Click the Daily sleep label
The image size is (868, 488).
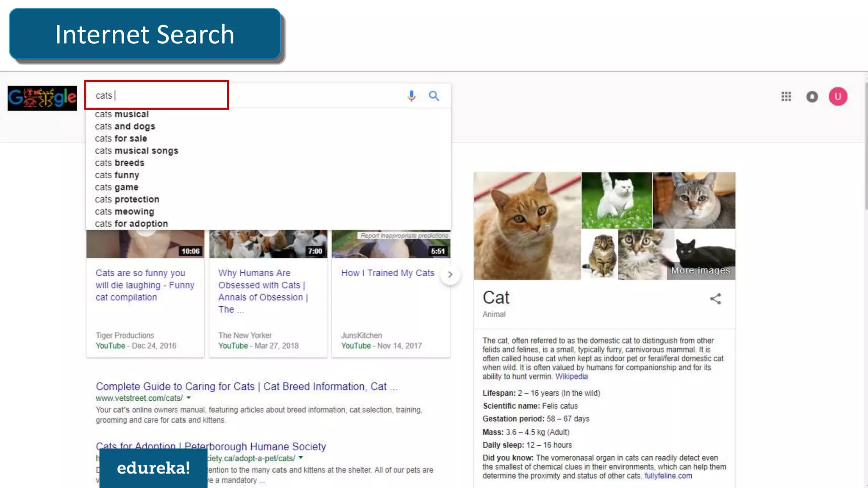503,445
